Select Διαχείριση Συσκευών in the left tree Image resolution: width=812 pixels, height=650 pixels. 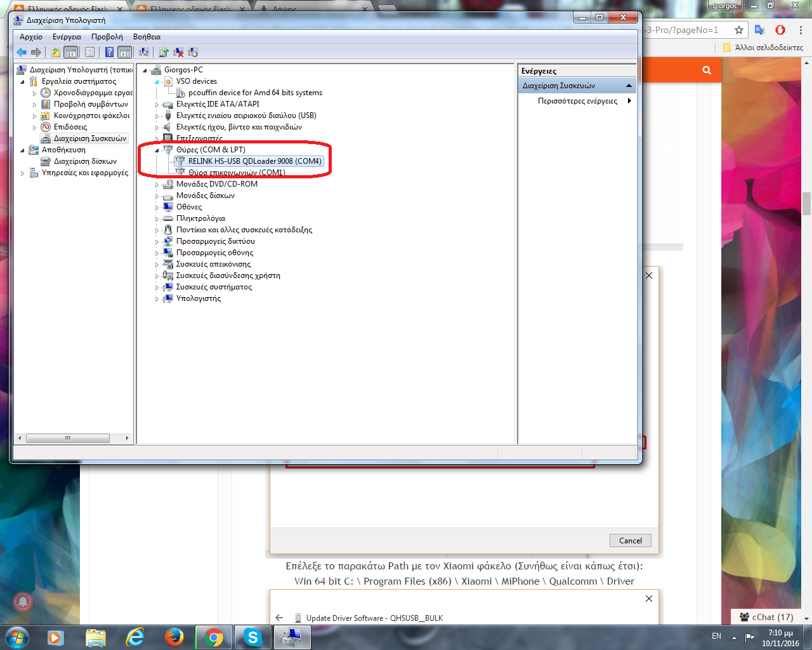tap(90, 138)
